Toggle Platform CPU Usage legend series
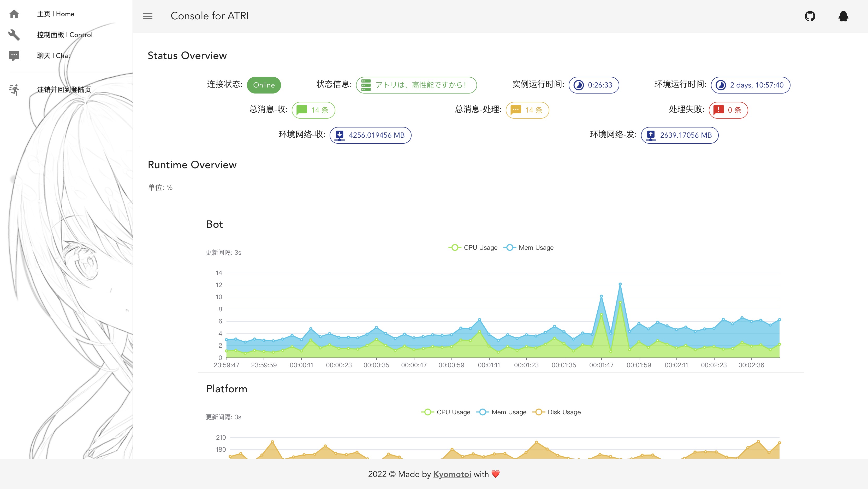The image size is (868, 489). click(446, 412)
